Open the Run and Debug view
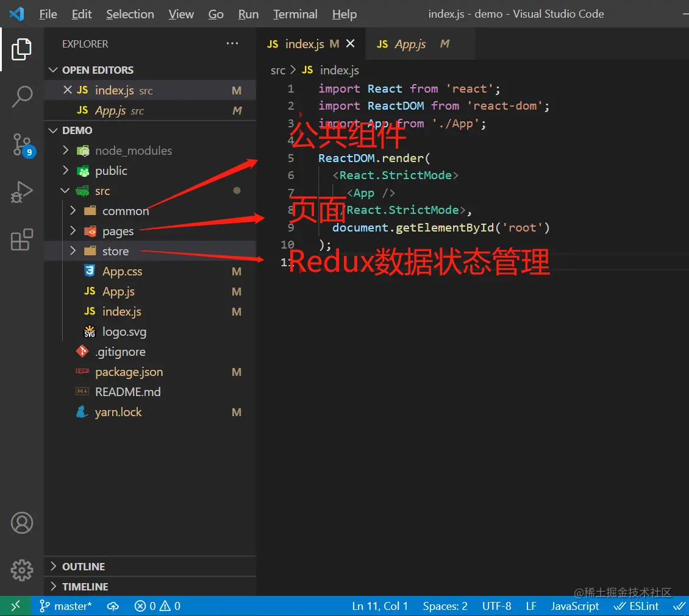This screenshot has width=689, height=616. [x=21, y=193]
